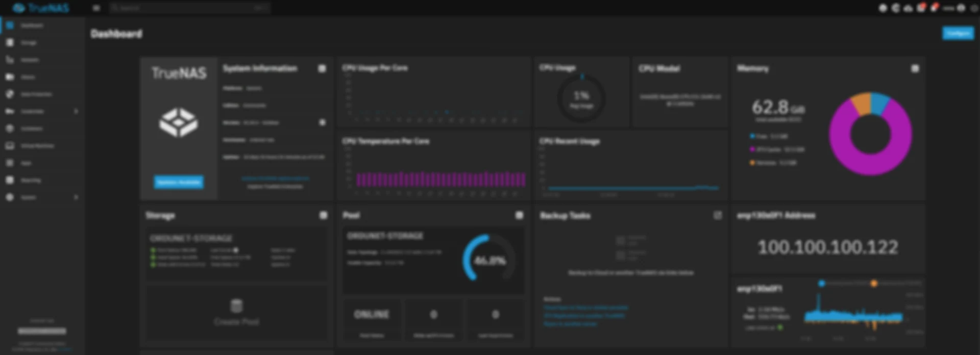
Task: Click the icon beside the Version row
Action: 322,122
